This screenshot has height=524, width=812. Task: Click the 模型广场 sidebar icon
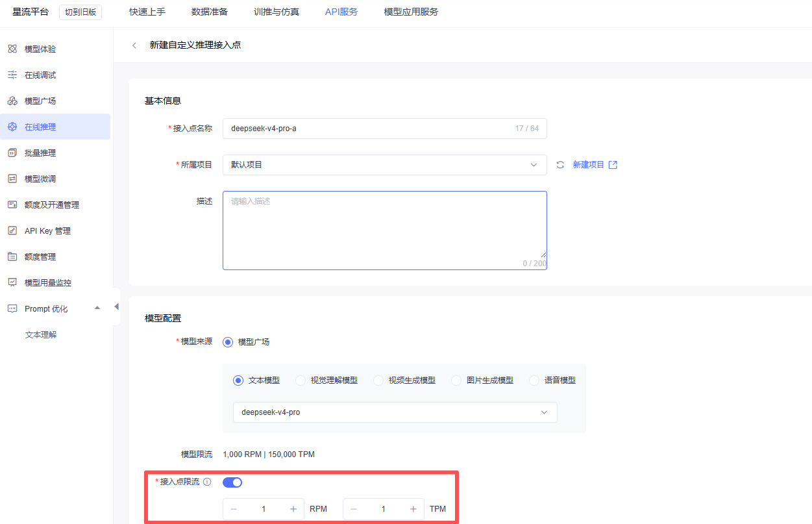point(12,101)
